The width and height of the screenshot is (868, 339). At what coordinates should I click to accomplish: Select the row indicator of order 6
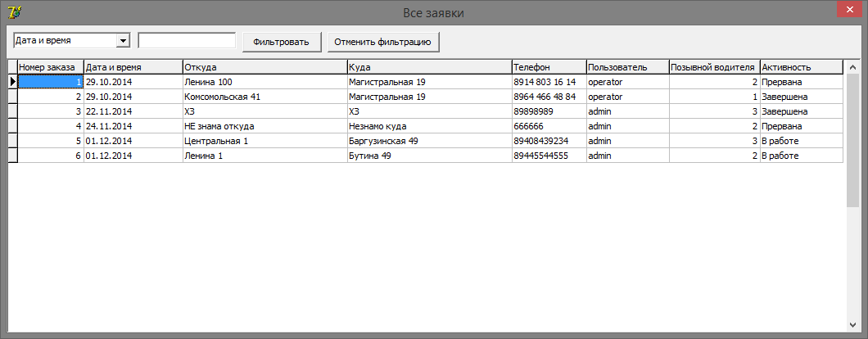pyautogui.click(x=12, y=156)
